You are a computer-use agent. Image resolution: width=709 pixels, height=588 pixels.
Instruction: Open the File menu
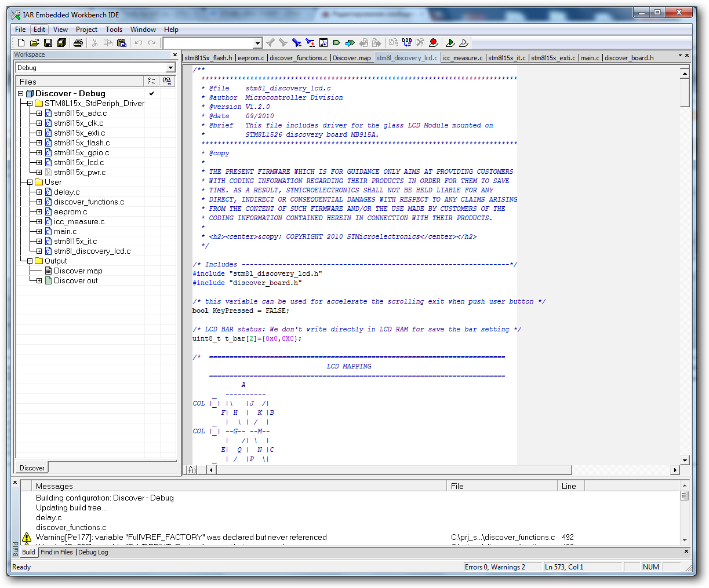pyautogui.click(x=20, y=30)
